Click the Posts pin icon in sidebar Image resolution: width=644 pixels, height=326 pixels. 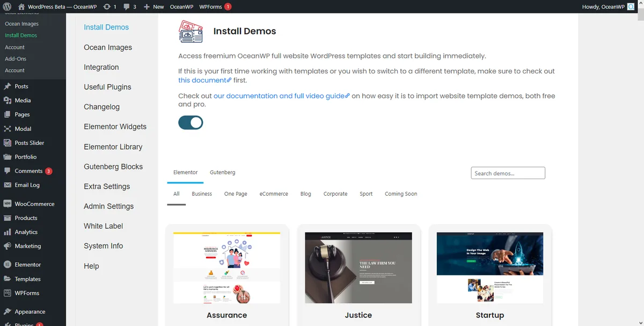[x=8, y=86]
